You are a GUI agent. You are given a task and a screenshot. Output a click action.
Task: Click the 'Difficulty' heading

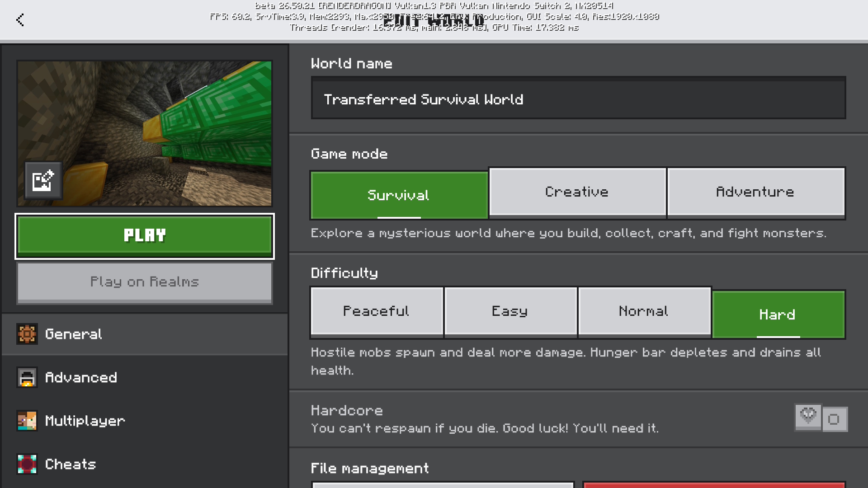(x=344, y=273)
